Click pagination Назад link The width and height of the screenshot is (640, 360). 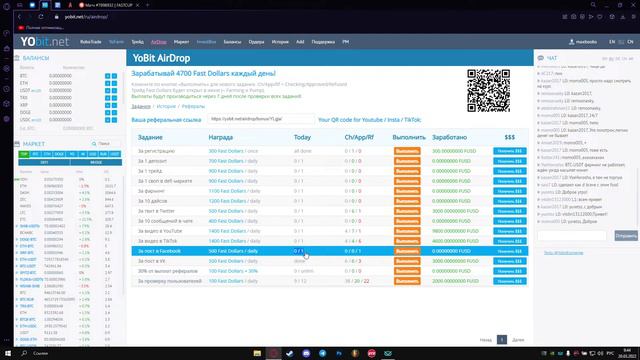pos(486,340)
